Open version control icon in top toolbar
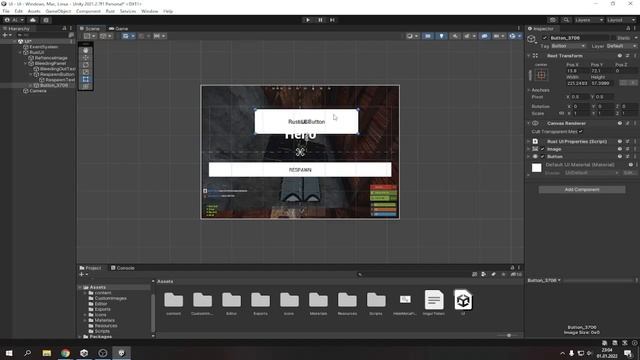The width and height of the screenshot is (640, 360). [x=46, y=20]
